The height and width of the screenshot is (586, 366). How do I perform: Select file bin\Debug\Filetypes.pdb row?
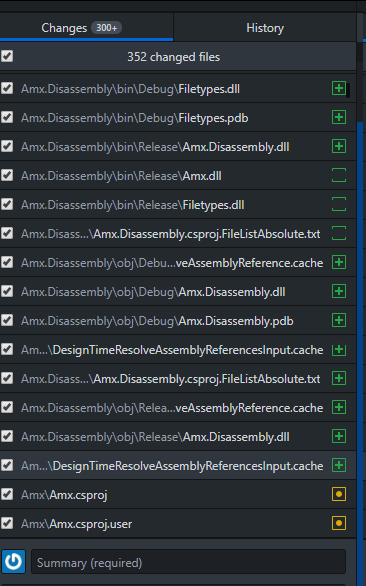coord(178,117)
